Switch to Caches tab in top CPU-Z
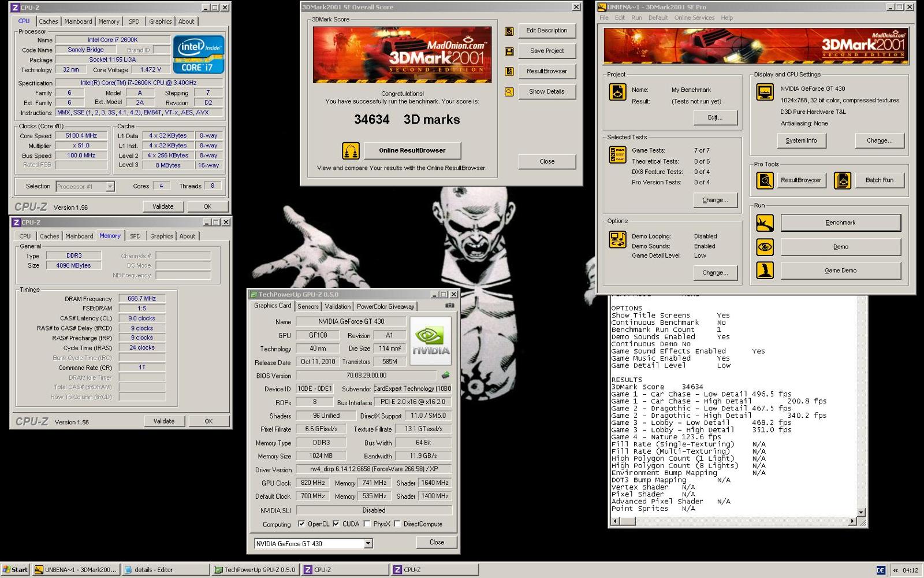Viewport: 924px width, 578px height. (49, 21)
